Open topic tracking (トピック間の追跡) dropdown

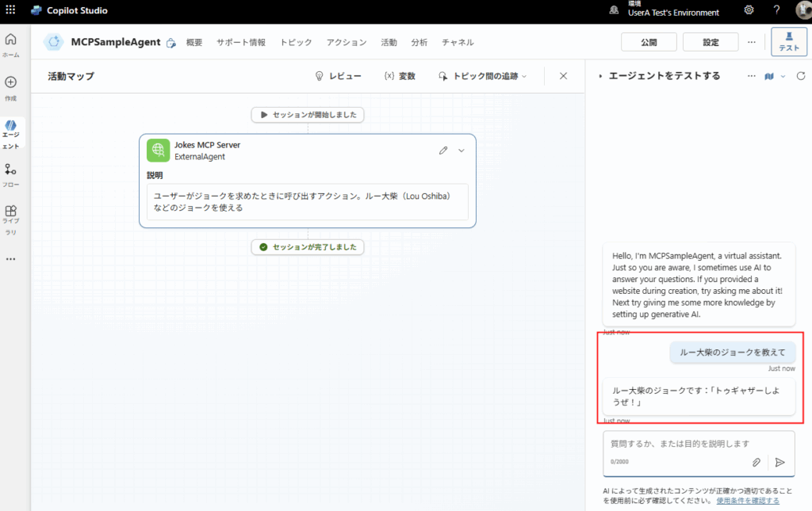pos(483,76)
